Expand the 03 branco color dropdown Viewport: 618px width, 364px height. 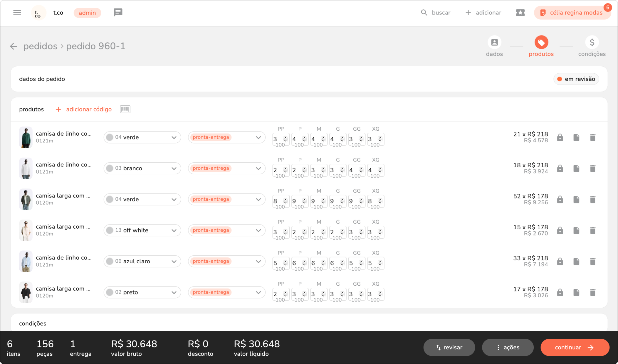(x=174, y=168)
